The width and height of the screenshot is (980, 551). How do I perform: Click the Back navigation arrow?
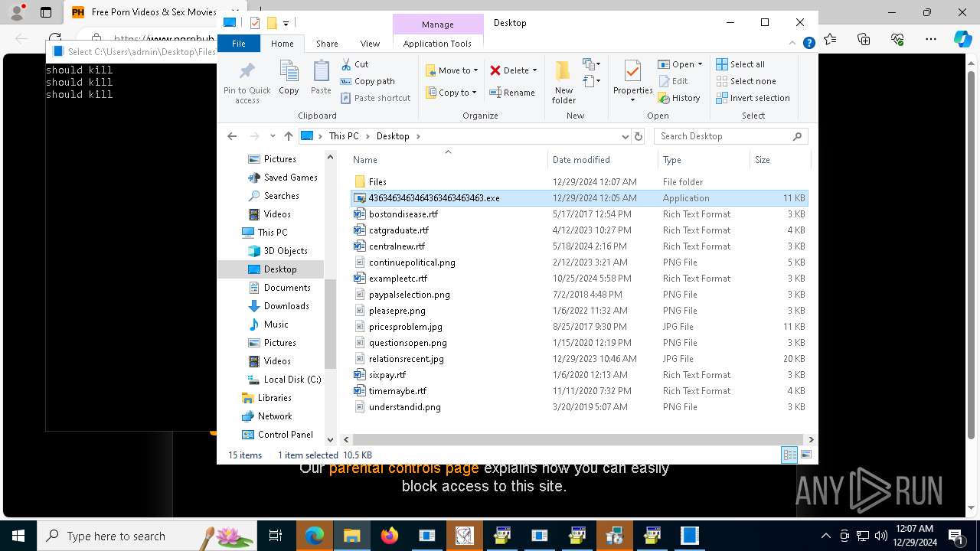[232, 136]
